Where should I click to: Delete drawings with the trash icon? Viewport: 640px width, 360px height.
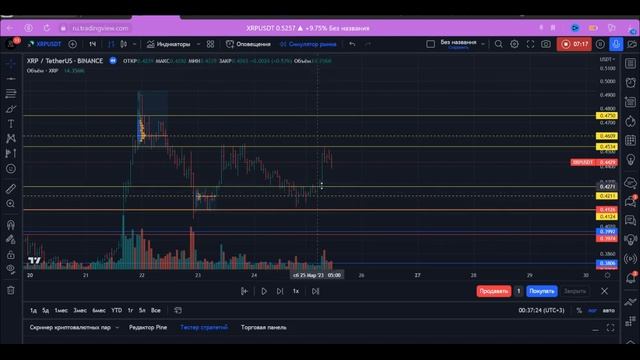(x=11, y=290)
